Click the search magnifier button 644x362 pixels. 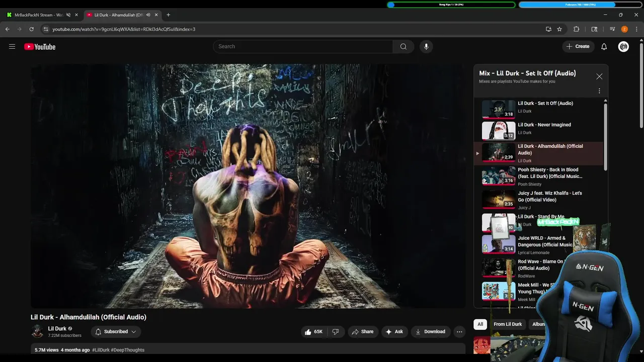404,46
